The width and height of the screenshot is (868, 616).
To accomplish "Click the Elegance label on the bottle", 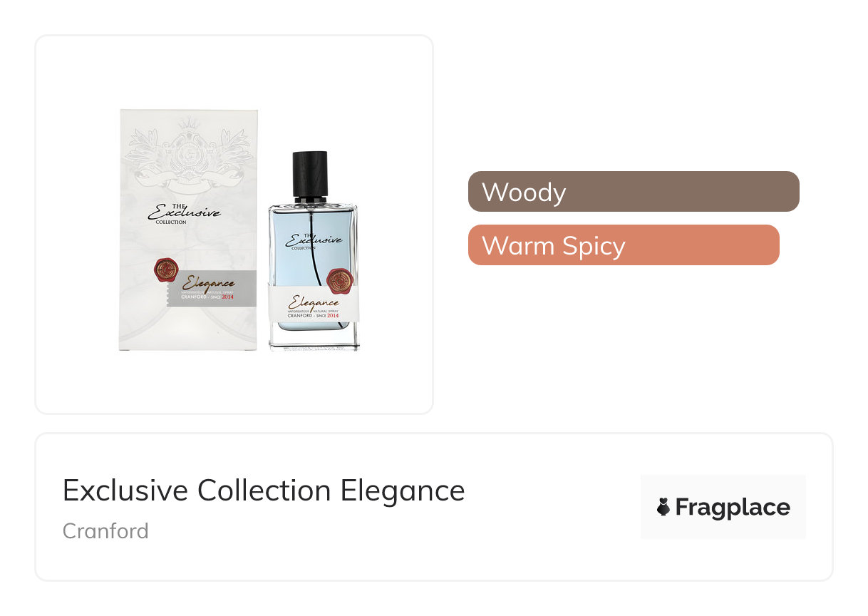I will pyautogui.click(x=314, y=302).
